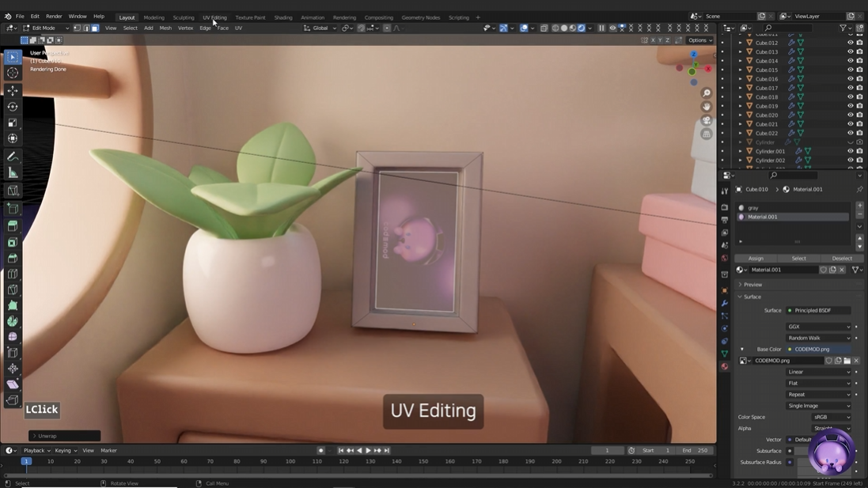
Task: Select the Move tool
Action: [x=13, y=91]
